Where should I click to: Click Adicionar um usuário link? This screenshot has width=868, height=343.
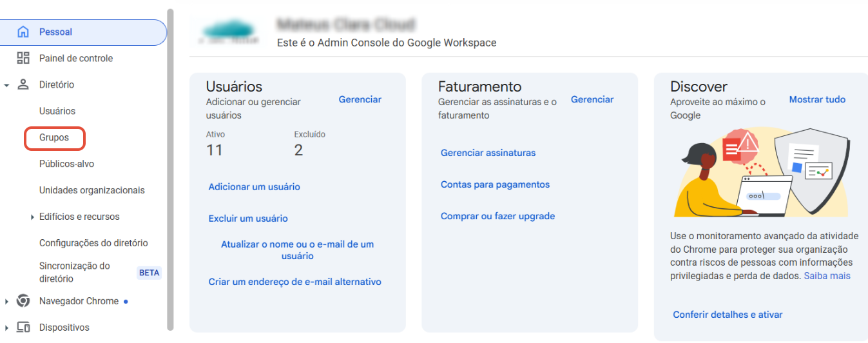point(255,187)
